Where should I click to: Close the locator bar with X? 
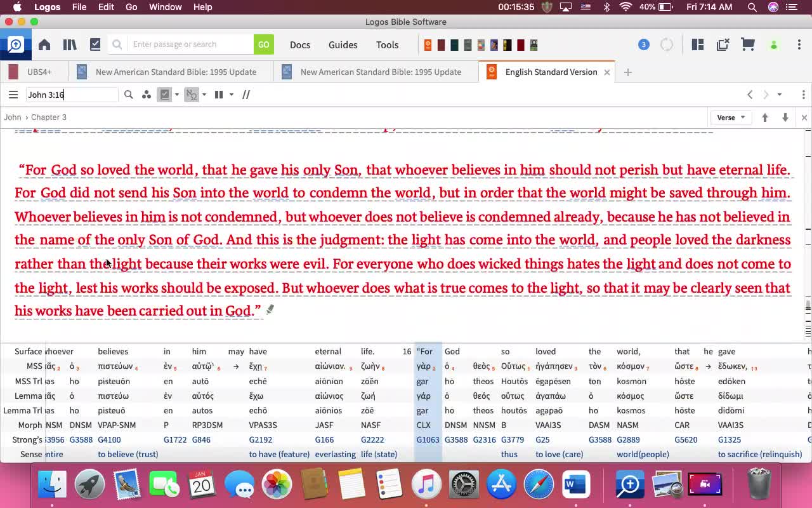point(804,117)
